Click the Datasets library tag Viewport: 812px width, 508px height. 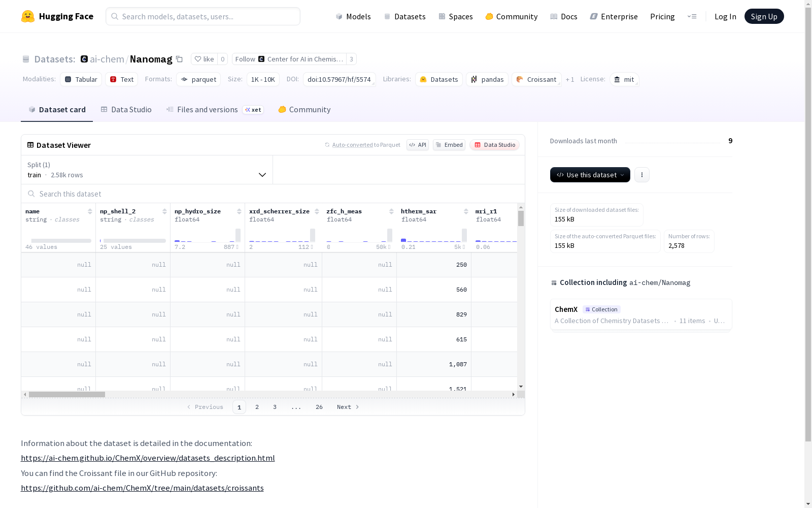(439, 79)
